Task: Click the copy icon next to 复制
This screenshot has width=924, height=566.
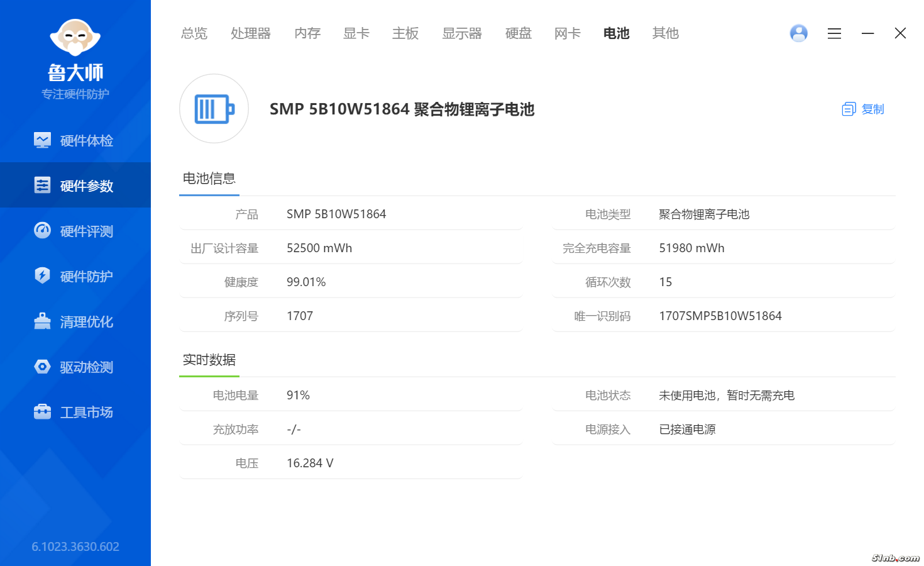Action: pyautogui.click(x=849, y=108)
